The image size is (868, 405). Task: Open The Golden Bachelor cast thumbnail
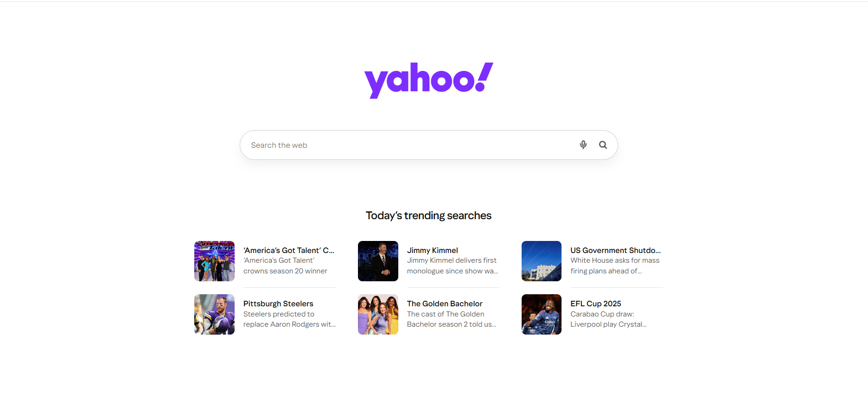point(378,314)
